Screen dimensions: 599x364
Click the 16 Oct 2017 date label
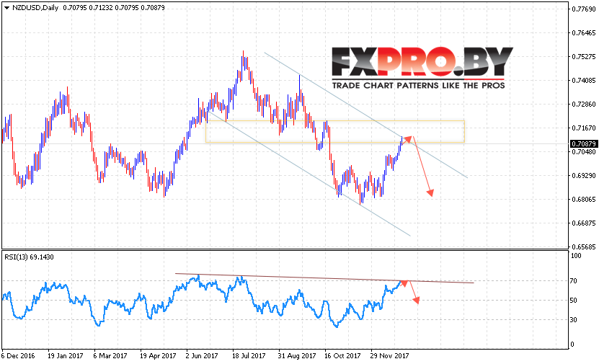point(342,356)
